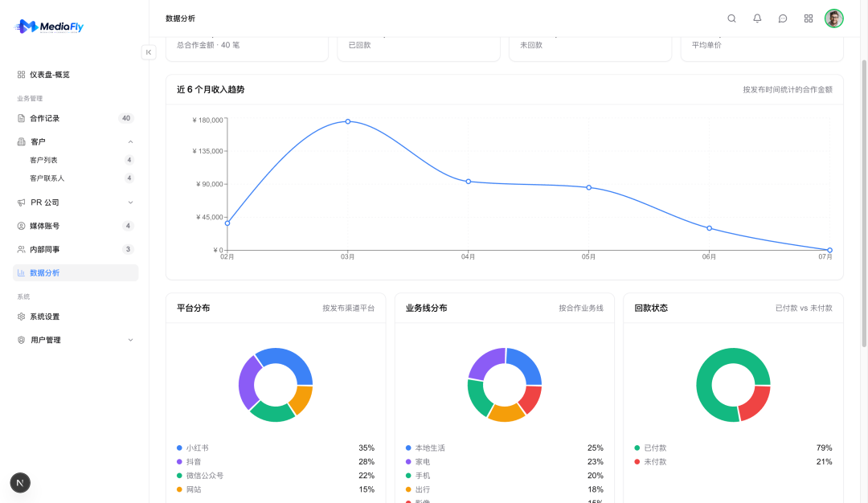Expand the 用户管理 submenu chevron
868x503 pixels.
point(131,340)
